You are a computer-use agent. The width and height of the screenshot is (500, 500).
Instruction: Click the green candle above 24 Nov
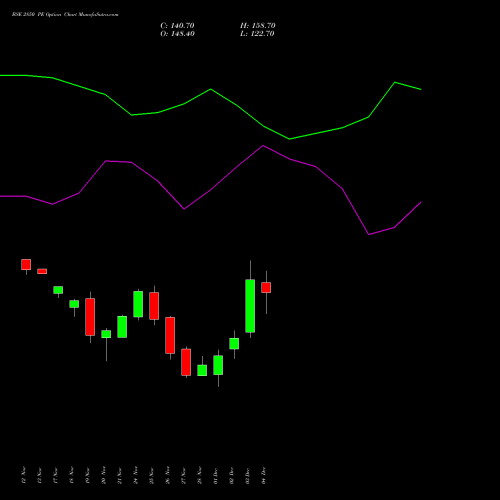pyautogui.click(x=138, y=304)
